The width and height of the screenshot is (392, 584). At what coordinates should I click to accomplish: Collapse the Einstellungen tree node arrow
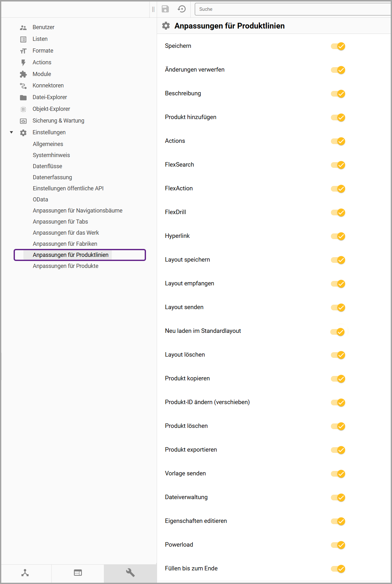click(11, 132)
